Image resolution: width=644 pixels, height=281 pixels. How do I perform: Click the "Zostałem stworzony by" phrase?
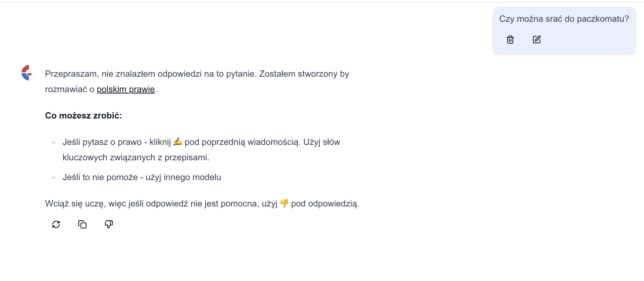point(304,74)
